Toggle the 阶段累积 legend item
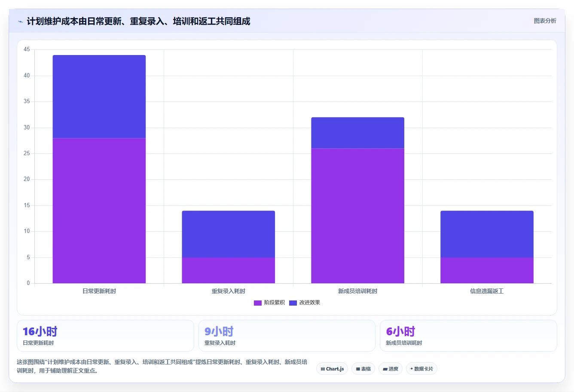The image size is (574, 392). pos(269,303)
